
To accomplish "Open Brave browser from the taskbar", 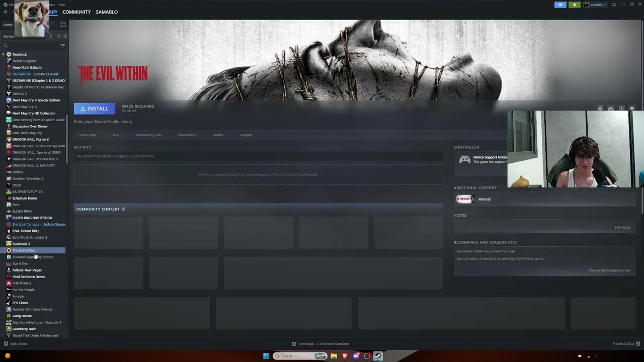I will click(x=345, y=356).
